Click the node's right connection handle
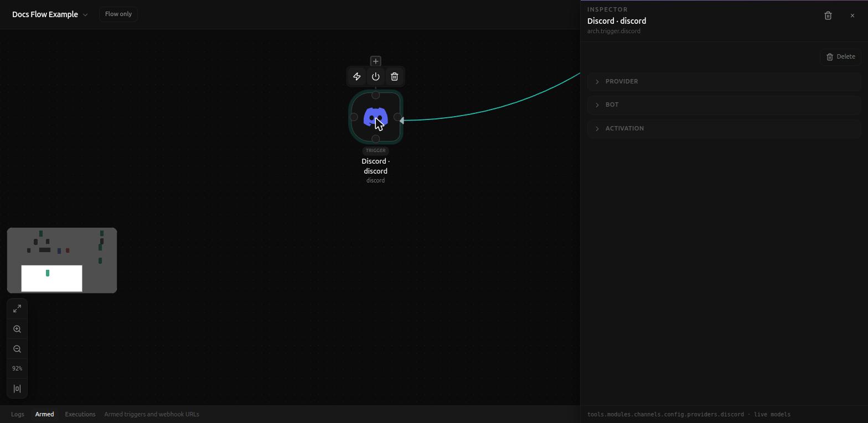This screenshot has height=423, width=868. 397,117
